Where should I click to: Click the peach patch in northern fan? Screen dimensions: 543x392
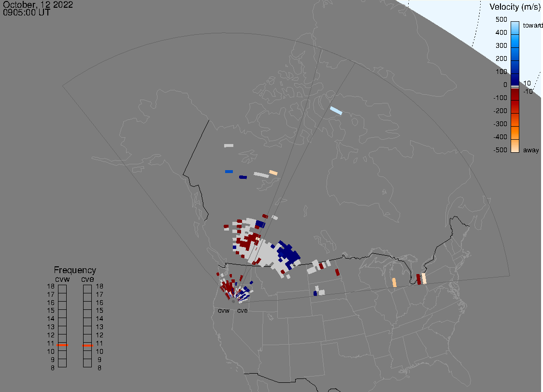click(273, 173)
